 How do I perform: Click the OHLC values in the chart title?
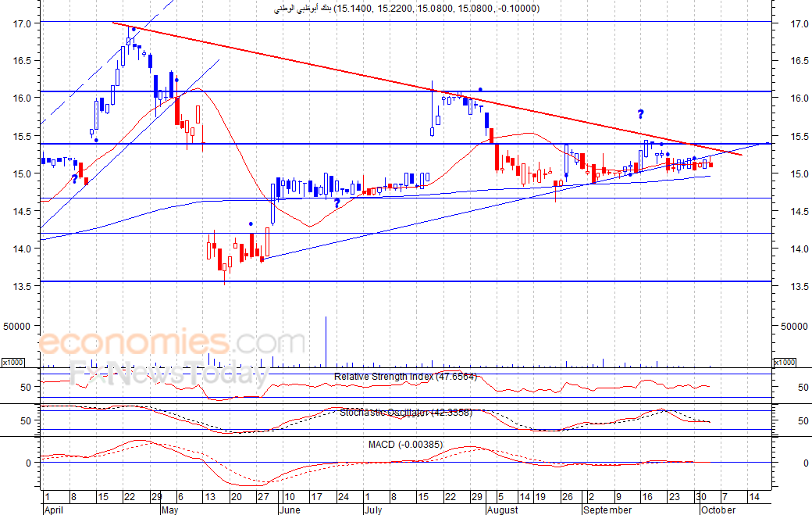click(437, 9)
